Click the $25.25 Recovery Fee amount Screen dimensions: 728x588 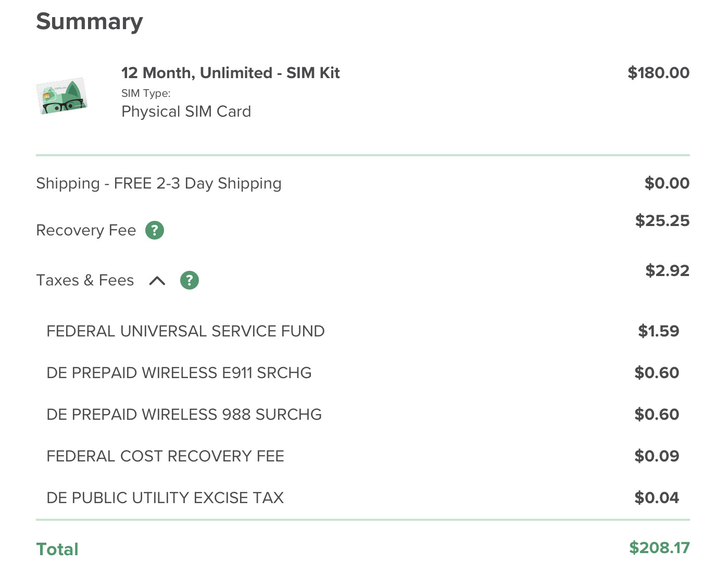point(662,221)
